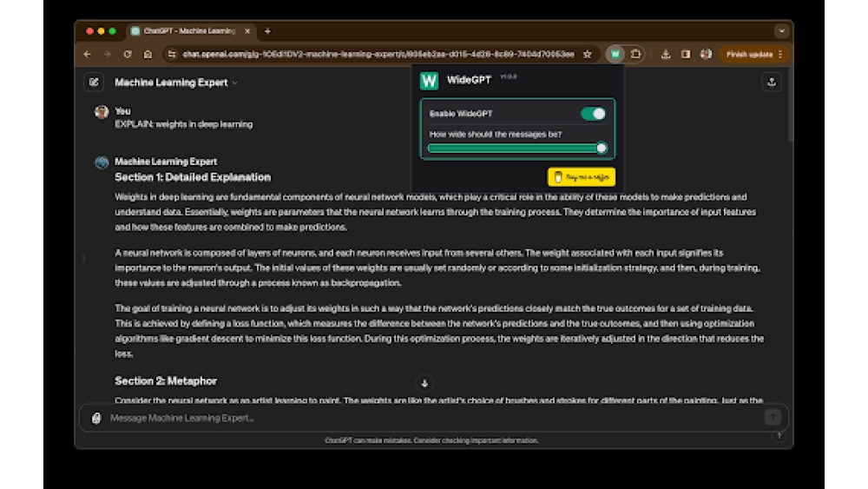Open a new browser tab
The image size is (868, 489).
tap(267, 31)
